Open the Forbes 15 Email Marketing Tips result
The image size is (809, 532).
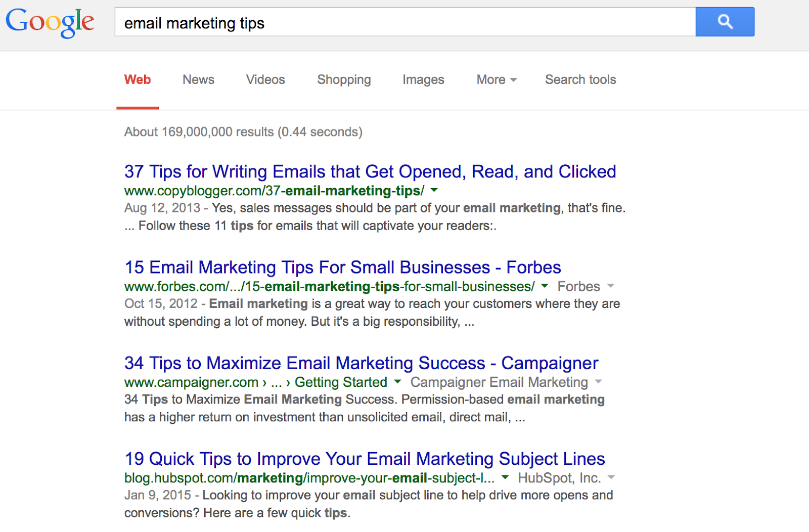point(343,268)
